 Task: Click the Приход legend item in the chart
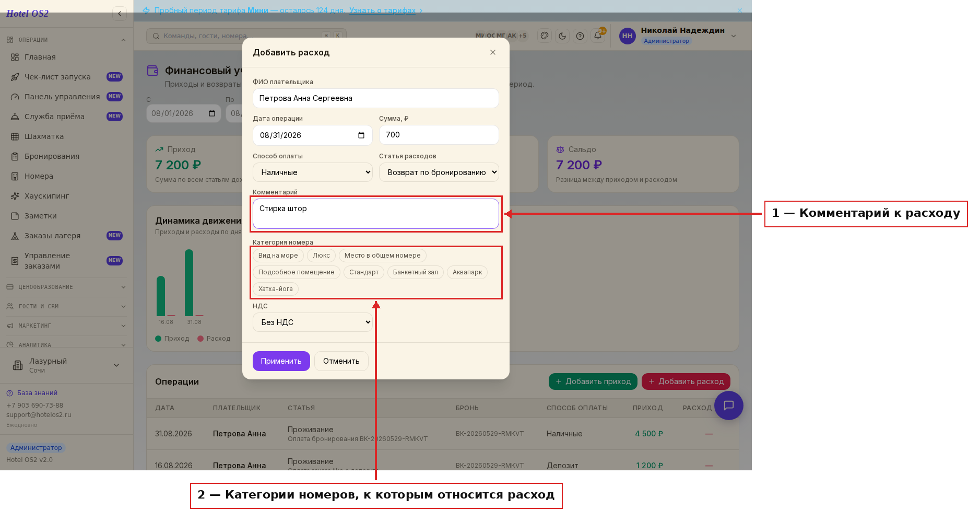(172, 339)
